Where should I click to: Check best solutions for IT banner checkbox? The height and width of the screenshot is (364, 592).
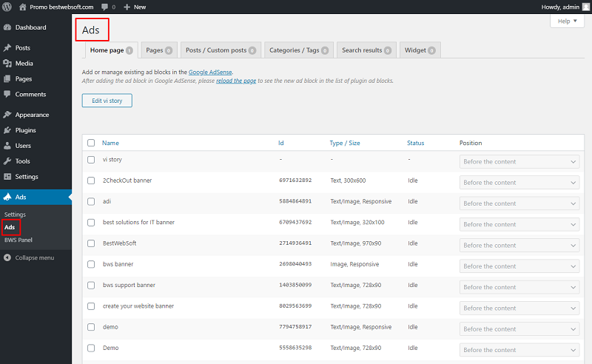[91, 223]
